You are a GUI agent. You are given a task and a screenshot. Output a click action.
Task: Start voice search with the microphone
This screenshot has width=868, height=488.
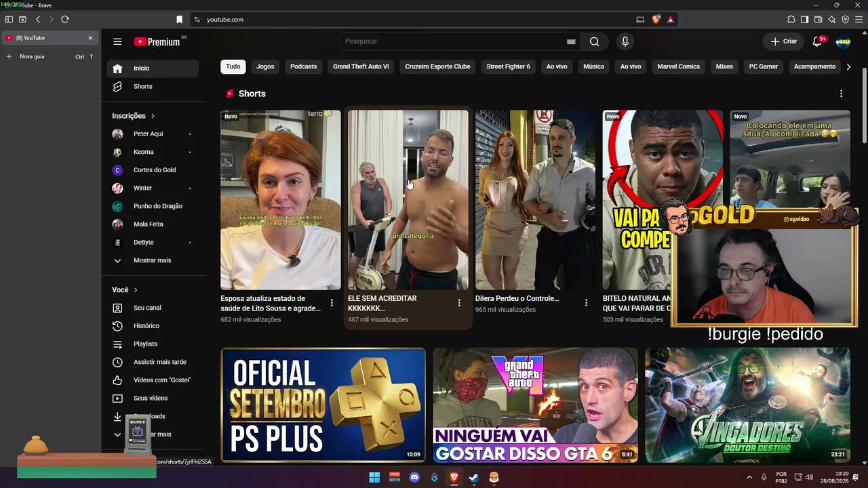click(x=625, y=41)
